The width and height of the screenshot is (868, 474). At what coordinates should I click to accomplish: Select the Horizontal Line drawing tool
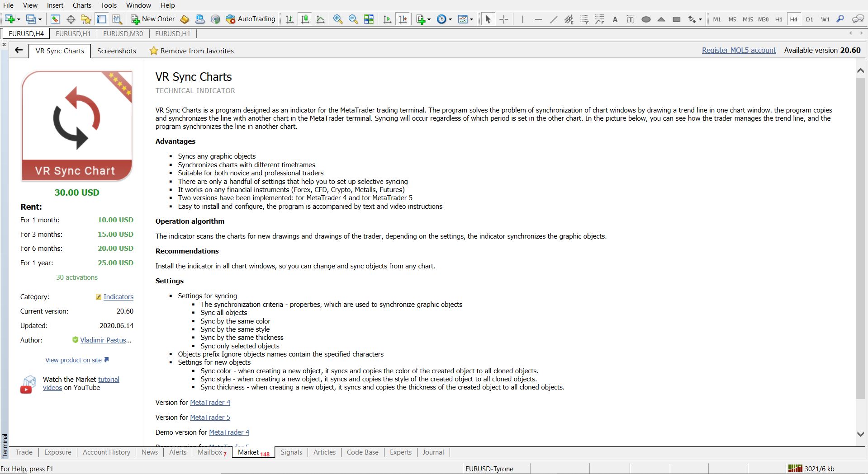[x=538, y=19]
